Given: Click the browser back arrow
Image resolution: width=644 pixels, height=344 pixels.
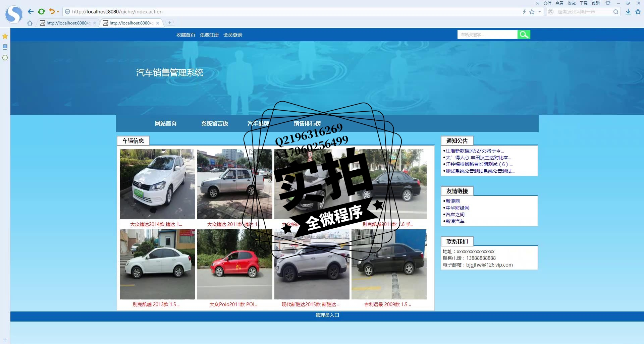Looking at the screenshot, I should point(31,12).
